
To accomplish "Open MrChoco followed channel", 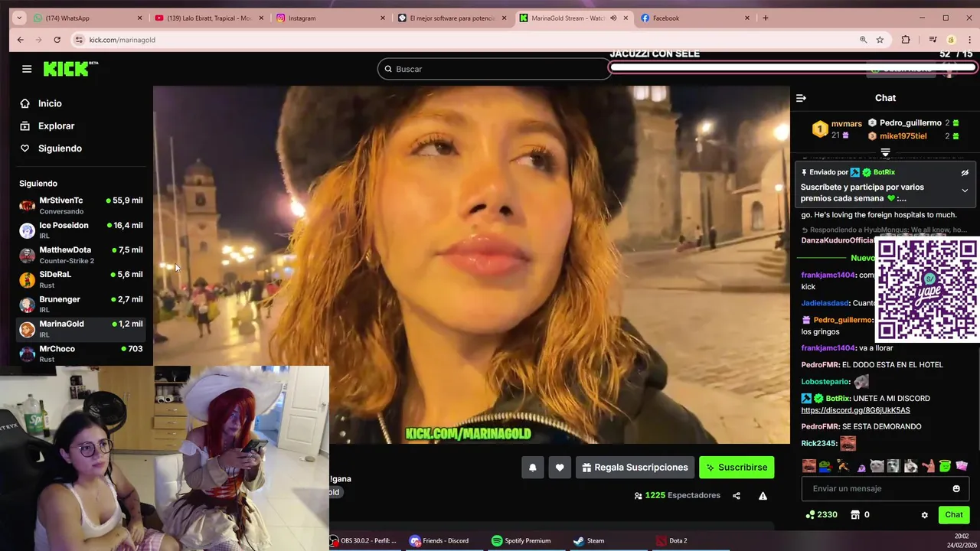I will point(80,354).
